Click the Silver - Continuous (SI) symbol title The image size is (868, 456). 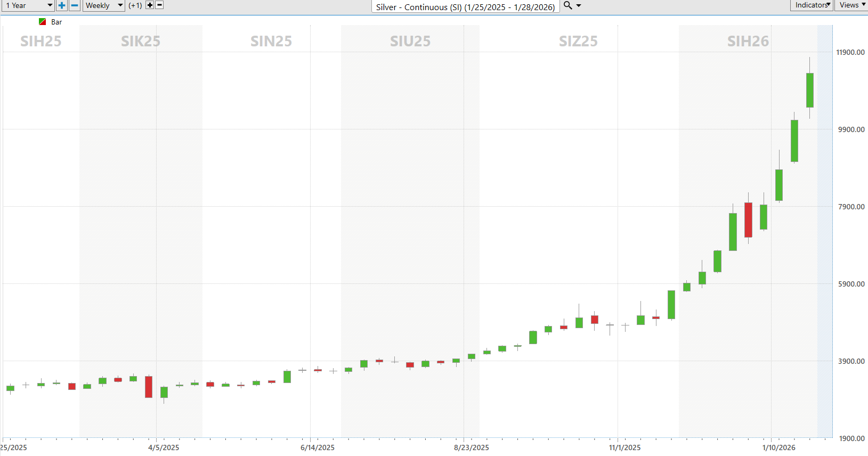coord(465,7)
